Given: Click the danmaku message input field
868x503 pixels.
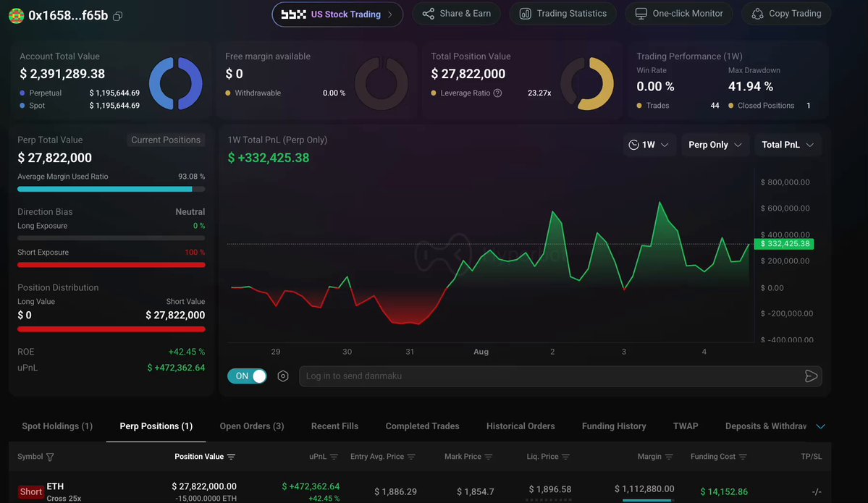Looking at the screenshot, I should click(560, 376).
